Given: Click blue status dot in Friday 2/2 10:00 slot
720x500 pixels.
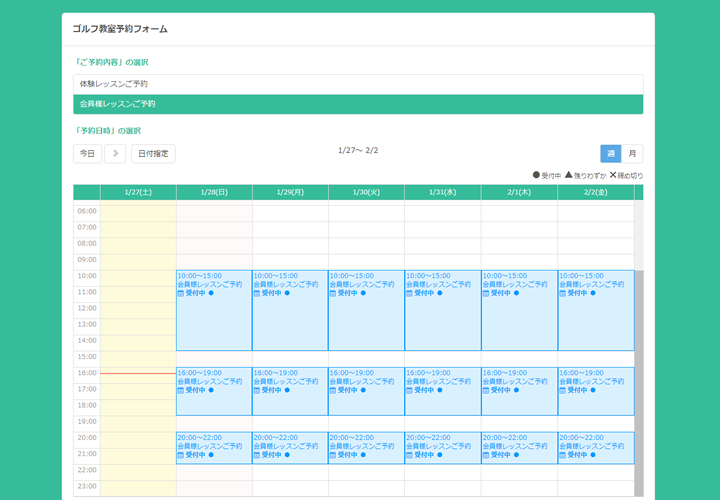Looking at the screenshot, I should (x=592, y=294).
